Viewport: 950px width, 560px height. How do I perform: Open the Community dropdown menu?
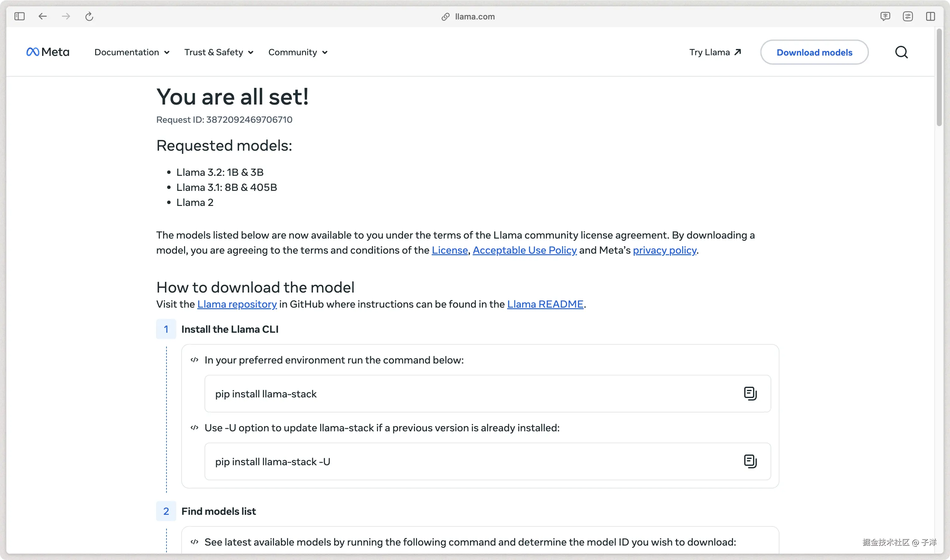[298, 52]
